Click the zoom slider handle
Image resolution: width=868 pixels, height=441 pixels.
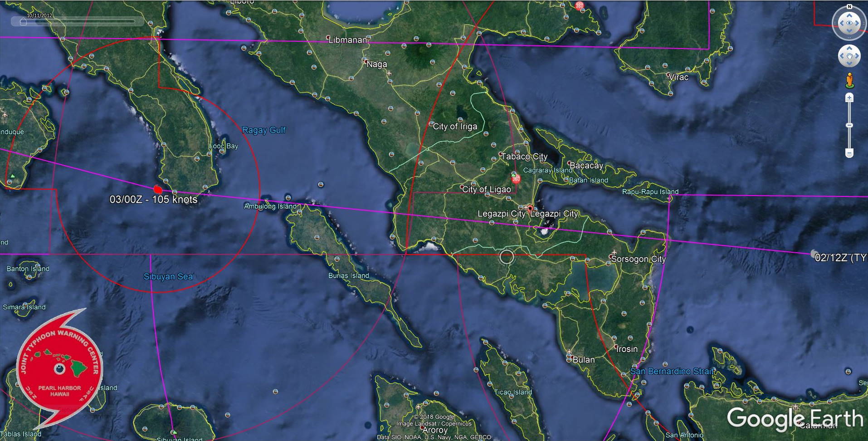pyautogui.click(x=849, y=125)
